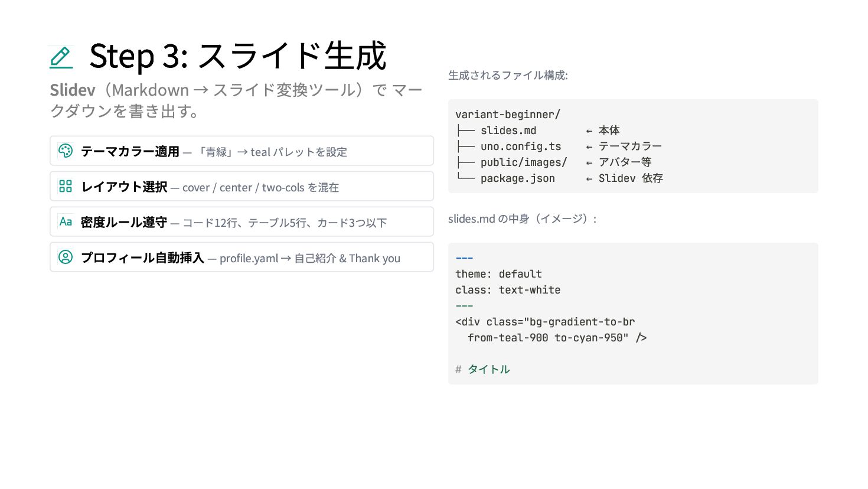Select the テーマカラー適用 card
Viewport: 868px width, 489px height.
click(242, 151)
